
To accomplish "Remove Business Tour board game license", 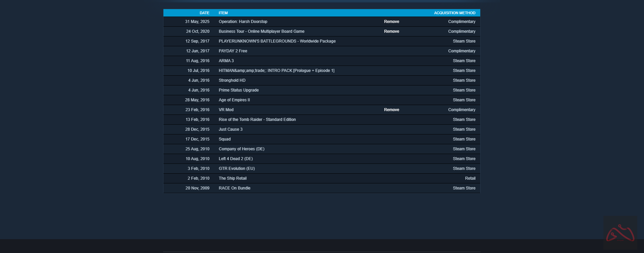I will coord(391,31).
